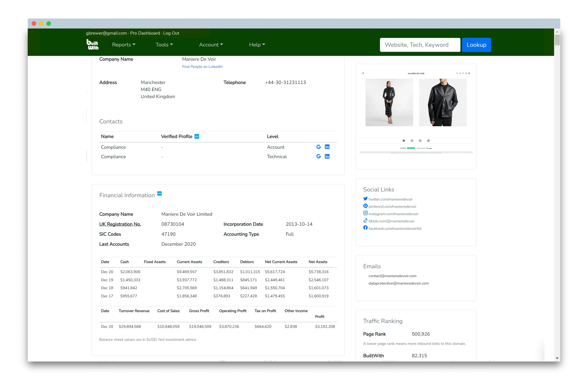The image size is (588, 380).
Task: Click SIC code 47190
Action: point(169,234)
